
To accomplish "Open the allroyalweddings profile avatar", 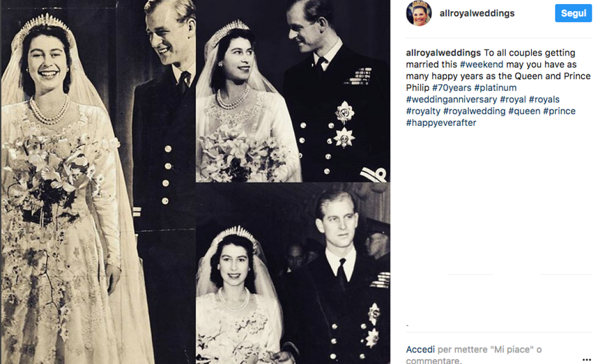I will 419,13.
